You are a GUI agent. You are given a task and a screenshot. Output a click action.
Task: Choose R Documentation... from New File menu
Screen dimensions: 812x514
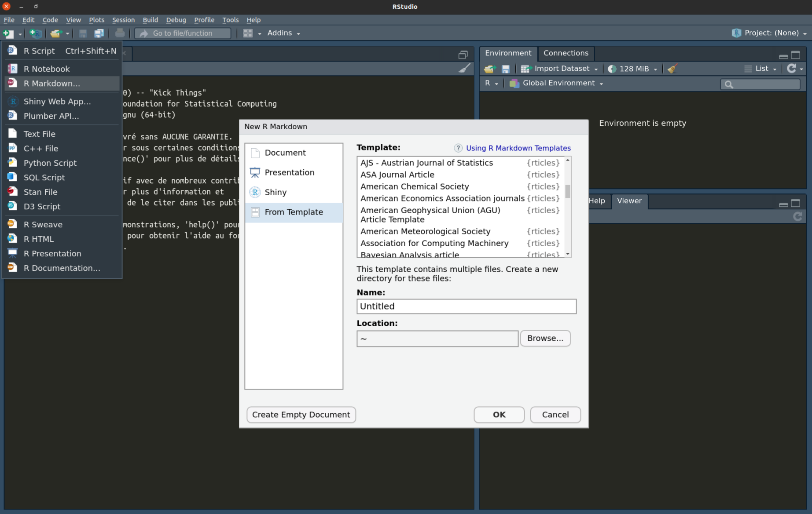click(62, 268)
